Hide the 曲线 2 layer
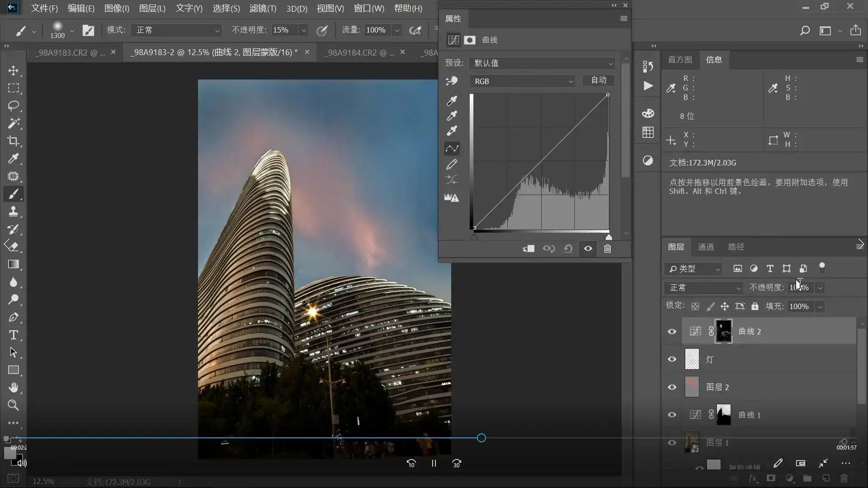Screen dimensions: 868x488 pos(672,332)
